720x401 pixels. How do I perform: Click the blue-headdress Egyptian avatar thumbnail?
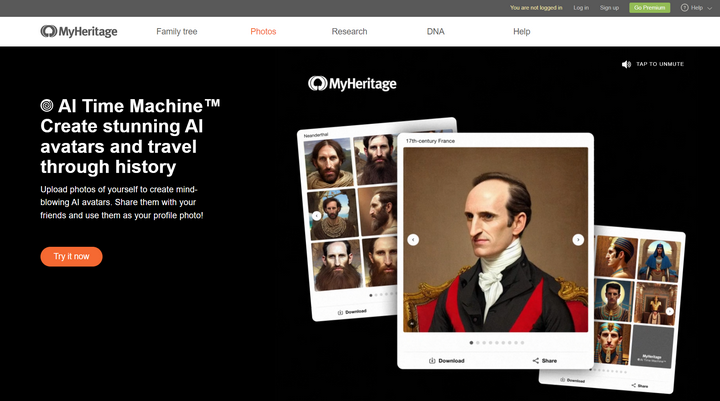[659, 260]
